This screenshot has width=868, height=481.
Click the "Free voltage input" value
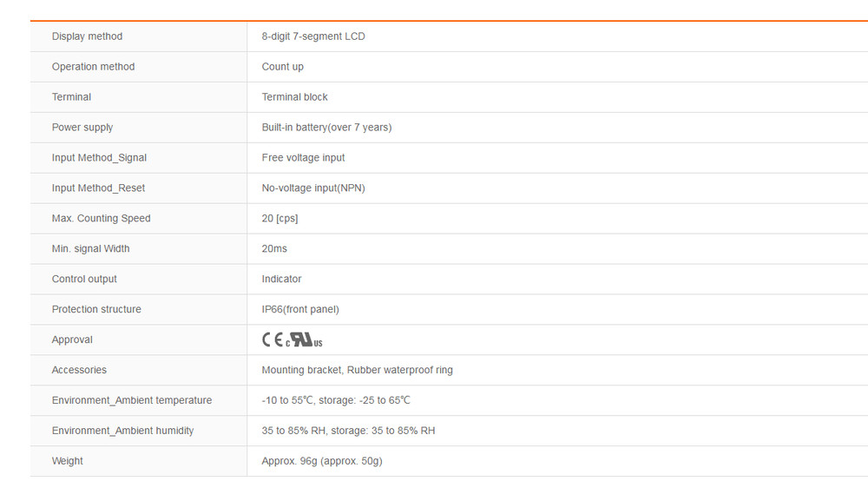click(x=303, y=158)
